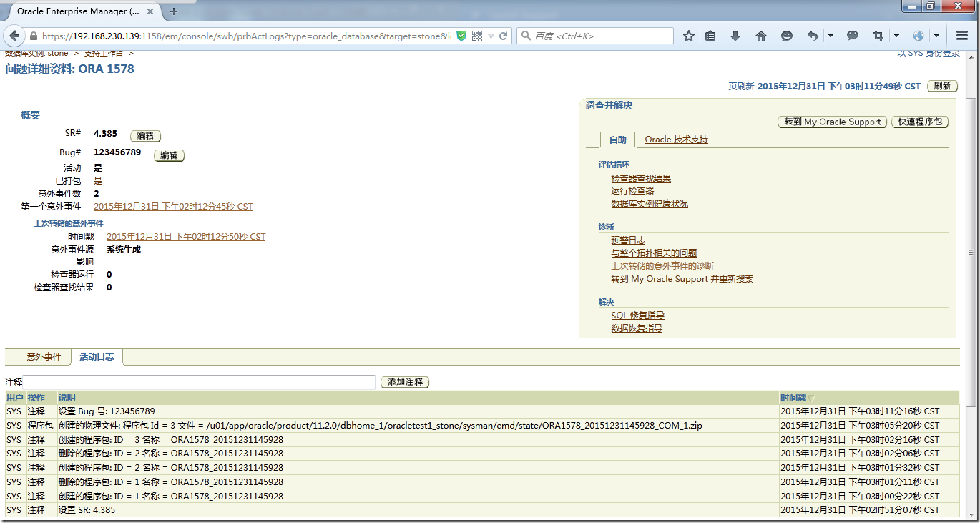Open the 支持工作台 breadcrumb link
The width and height of the screenshot is (980, 523).
point(104,53)
